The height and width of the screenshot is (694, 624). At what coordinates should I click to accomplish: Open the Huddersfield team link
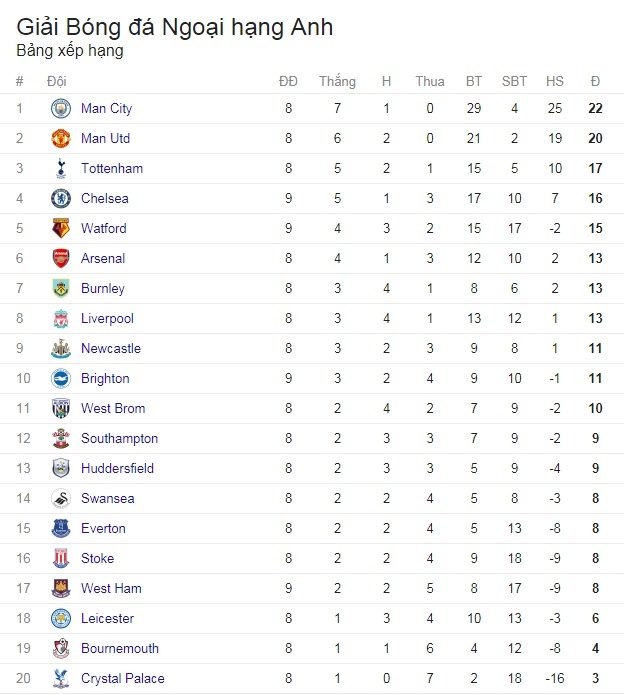117,468
